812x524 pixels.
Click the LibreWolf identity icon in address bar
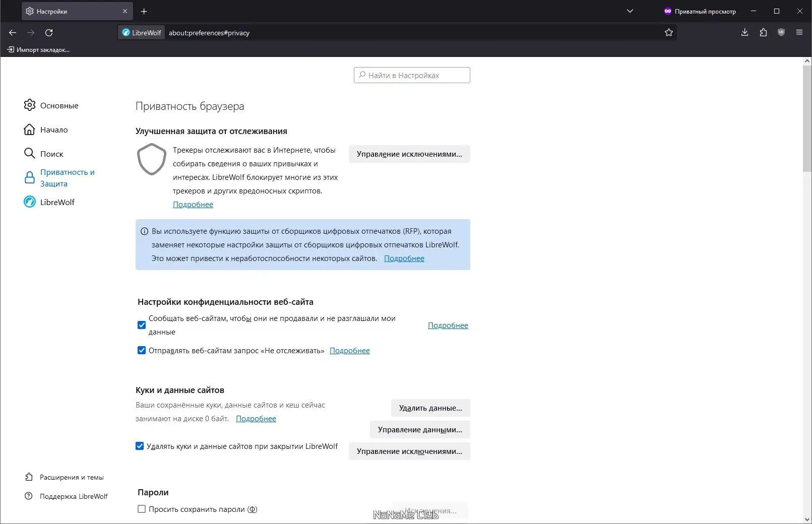point(141,33)
